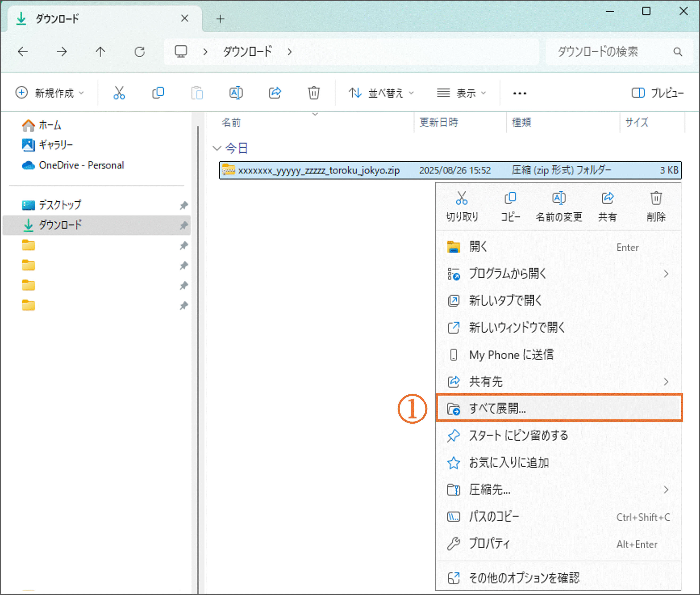Click the Copy icon in the toolbar
Image resolution: width=700 pixels, height=595 pixels.
(158, 93)
